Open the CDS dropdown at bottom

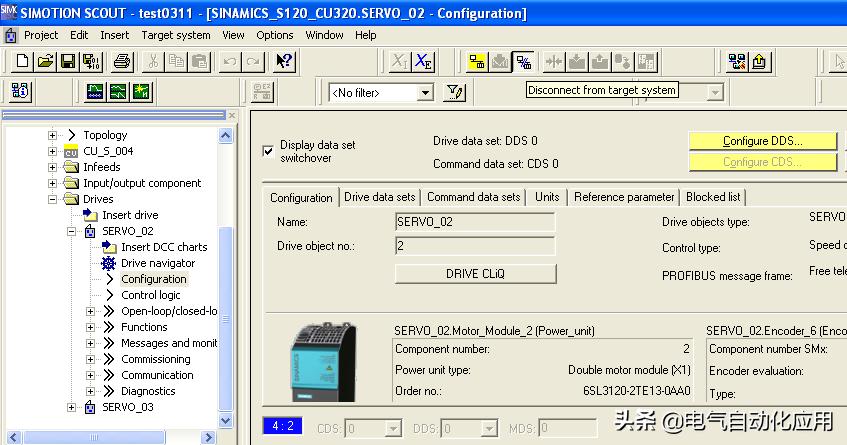[393, 429]
